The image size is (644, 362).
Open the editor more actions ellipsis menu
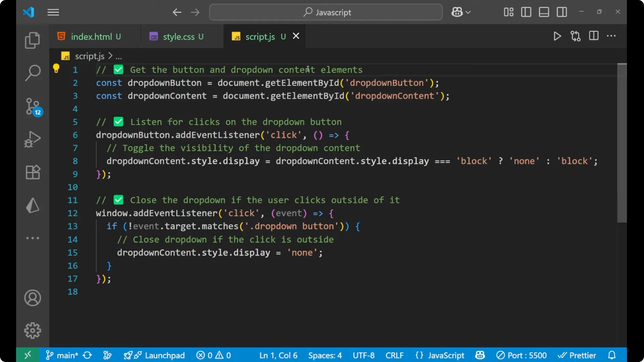(611, 36)
